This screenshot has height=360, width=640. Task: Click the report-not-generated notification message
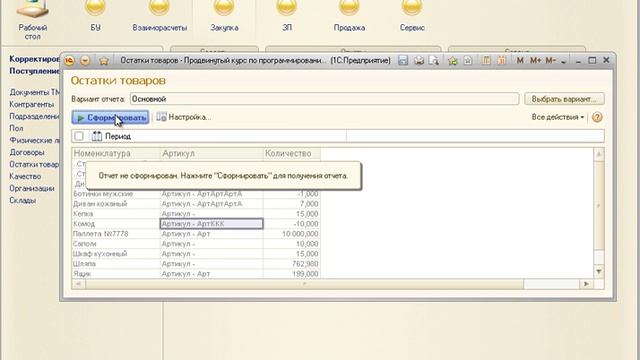coord(223,176)
